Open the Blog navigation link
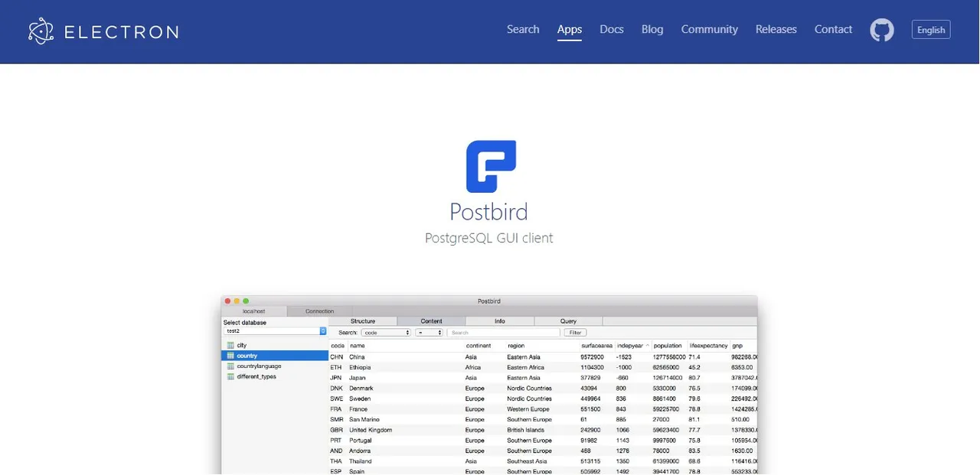Image resolution: width=980 pixels, height=475 pixels. pos(652,29)
